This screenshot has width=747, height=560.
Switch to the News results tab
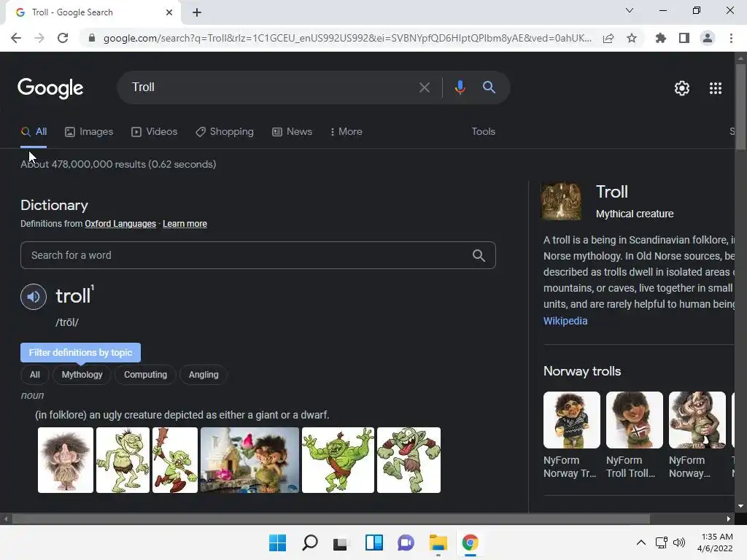coord(292,132)
